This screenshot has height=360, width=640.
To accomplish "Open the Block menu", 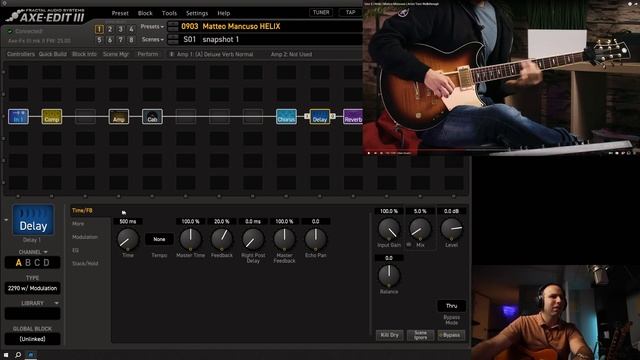I will [145, 13].
